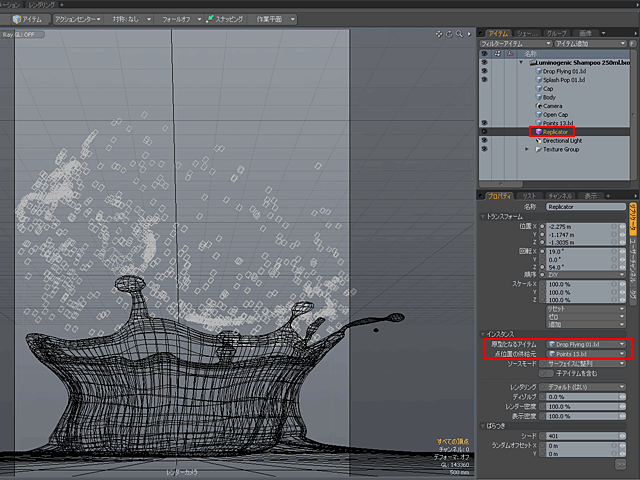
Task: Select the Cap mesh item icon
Action: click(538, 89)
